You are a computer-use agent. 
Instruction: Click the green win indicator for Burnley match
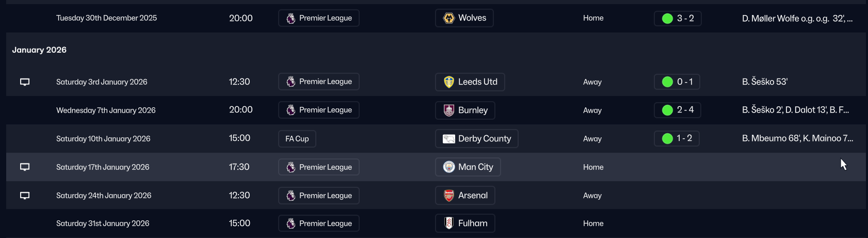667,110
